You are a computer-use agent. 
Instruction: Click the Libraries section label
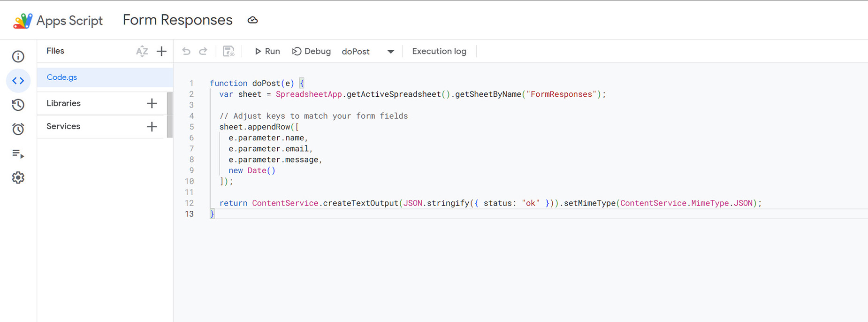(63, 103)
